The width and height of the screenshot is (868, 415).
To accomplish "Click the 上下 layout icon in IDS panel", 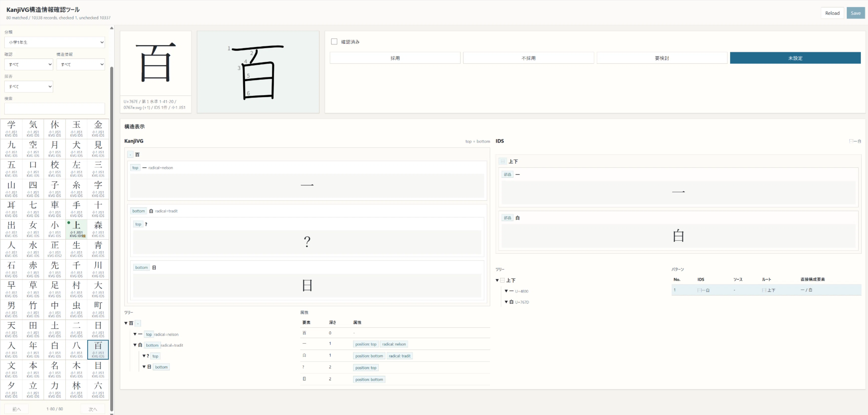I will click(502, 161).
